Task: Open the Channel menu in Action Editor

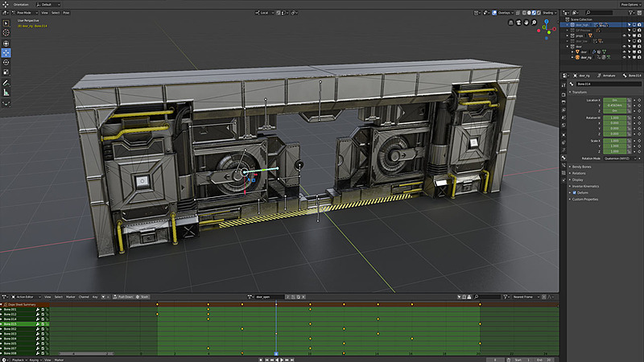Action: point(84,297)
